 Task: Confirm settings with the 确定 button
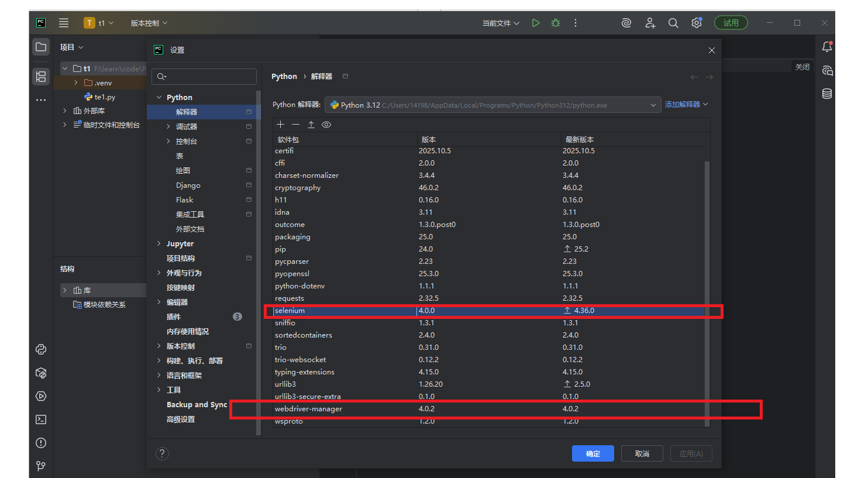593,453
